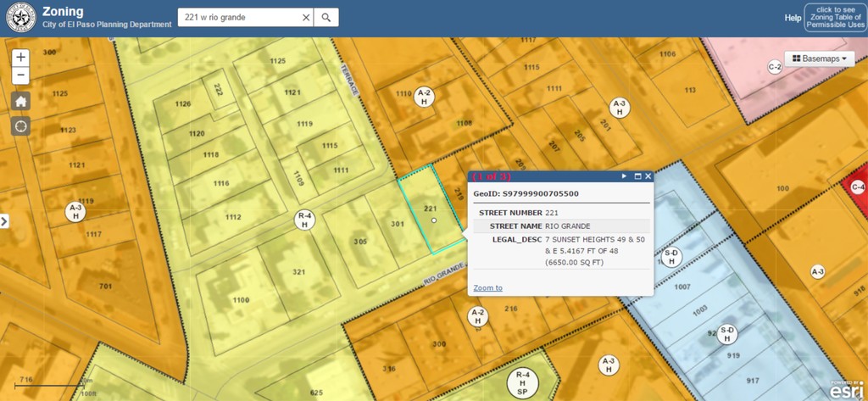Click the Esri logo

pyautogui.click(x=847, y=390)
